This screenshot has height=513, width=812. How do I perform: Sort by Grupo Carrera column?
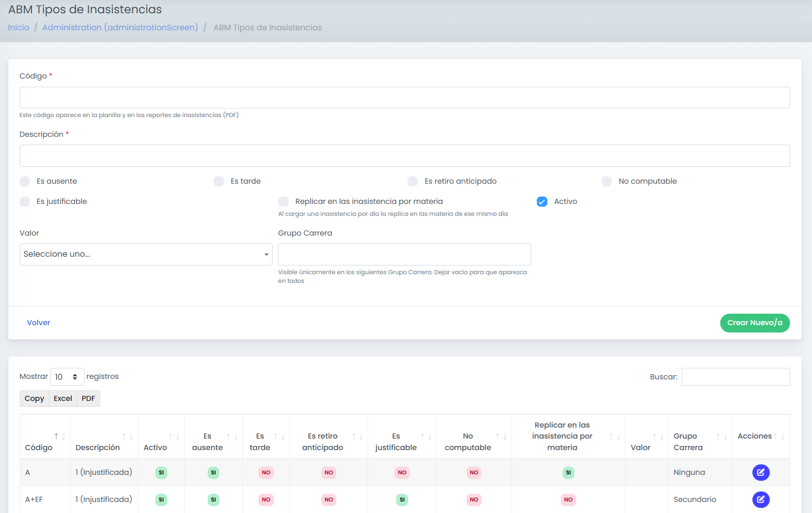(700, 436)
